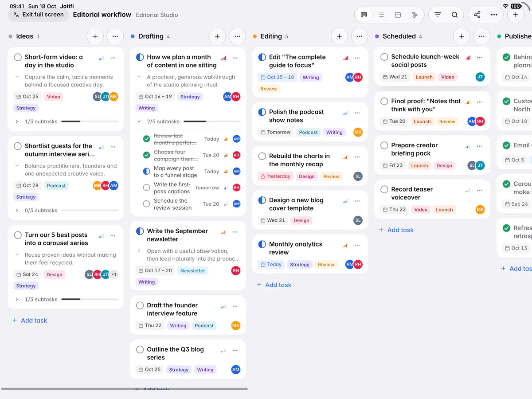Click Exit full screen button
This screenshot has width=532, height=399.
[39, 15]
